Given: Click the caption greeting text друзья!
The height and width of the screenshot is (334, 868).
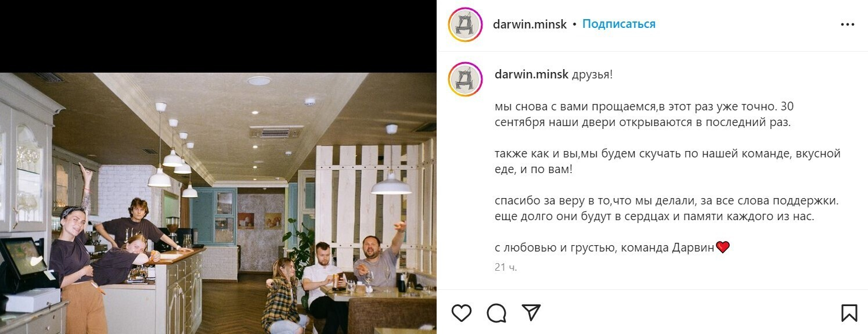Looking at the screenshot, I should pos(592,74).
